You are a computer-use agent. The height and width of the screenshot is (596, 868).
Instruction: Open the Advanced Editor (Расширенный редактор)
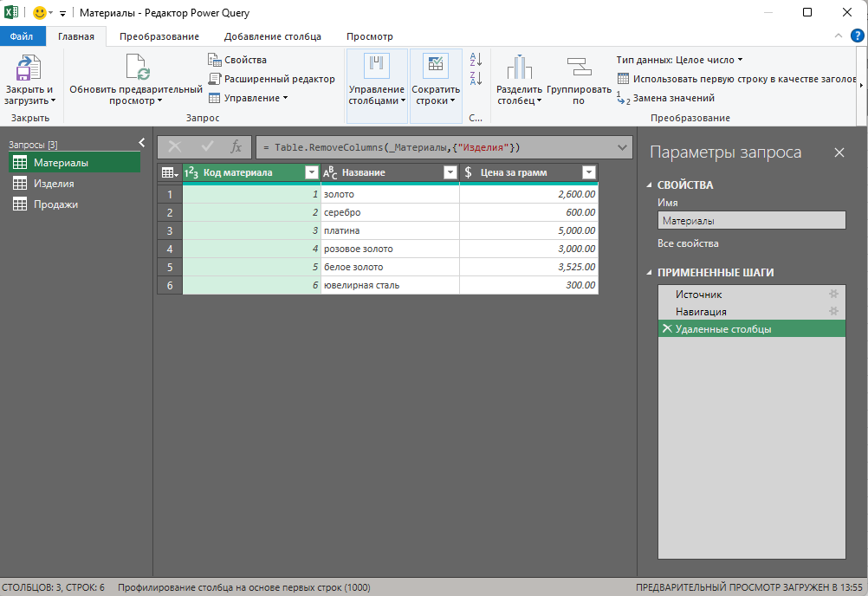(x=272, y=79)
